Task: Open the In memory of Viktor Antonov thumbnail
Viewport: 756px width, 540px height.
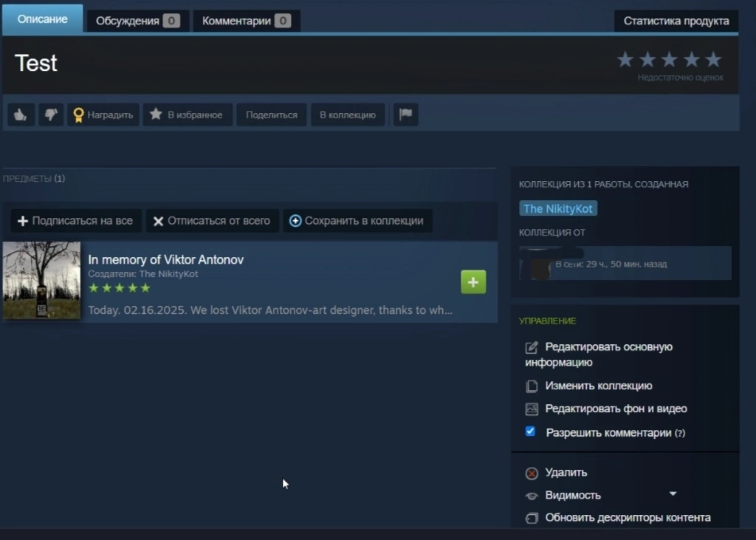Action: (41, 281)
